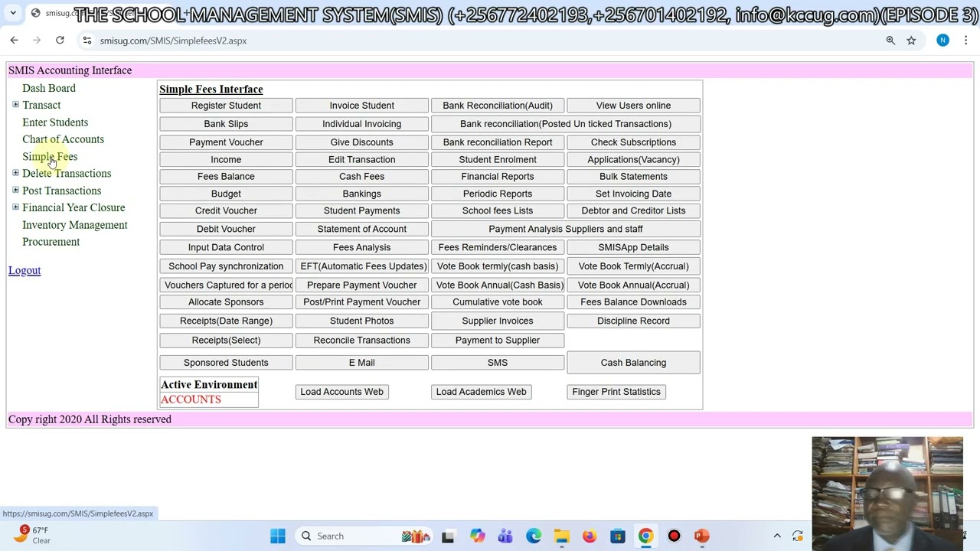The image size is (980, 551).
Task: Click the screen recorder taskbar icon
Action: click(x=674, y=536)
